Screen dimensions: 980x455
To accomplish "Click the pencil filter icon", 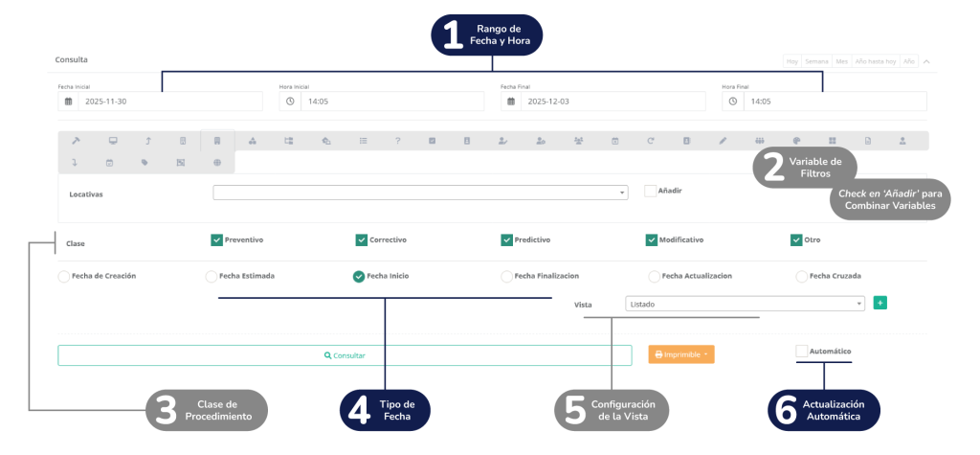I will [724, 141].
